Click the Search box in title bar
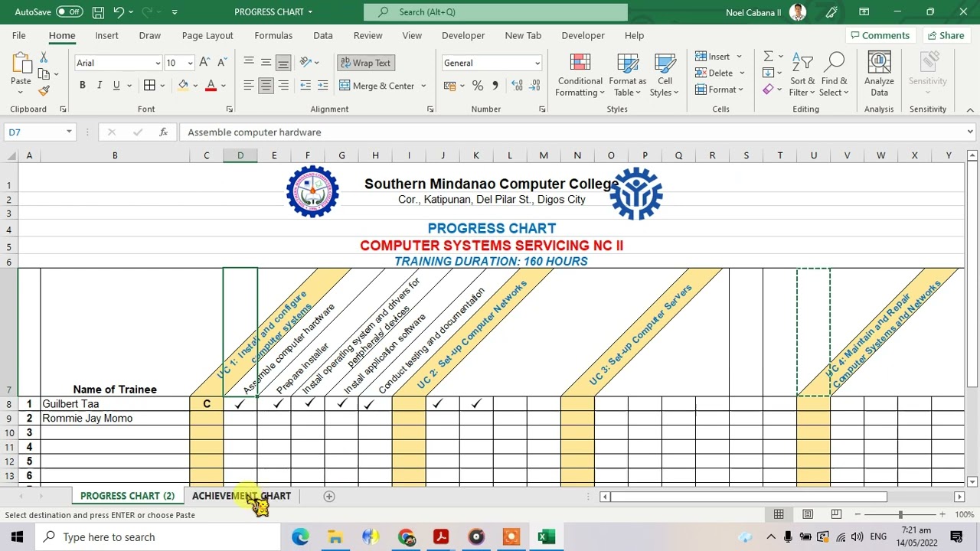Screen dimensions: 980x551 pos(495,12)
